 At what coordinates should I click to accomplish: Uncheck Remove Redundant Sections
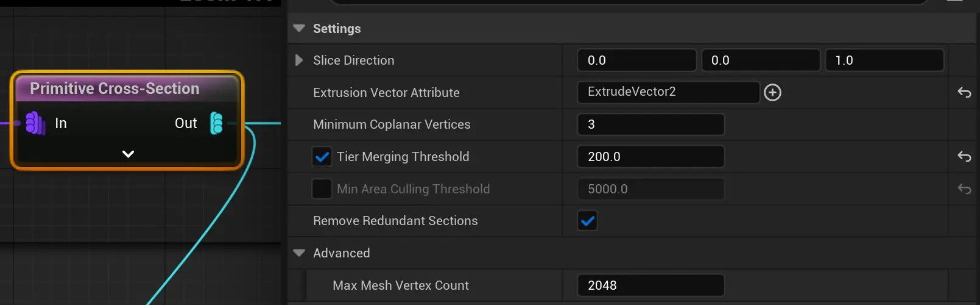pos(587,221)
